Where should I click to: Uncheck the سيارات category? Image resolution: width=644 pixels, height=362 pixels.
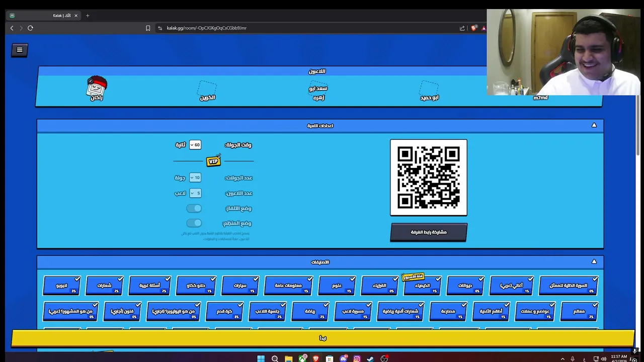(240, 285)
